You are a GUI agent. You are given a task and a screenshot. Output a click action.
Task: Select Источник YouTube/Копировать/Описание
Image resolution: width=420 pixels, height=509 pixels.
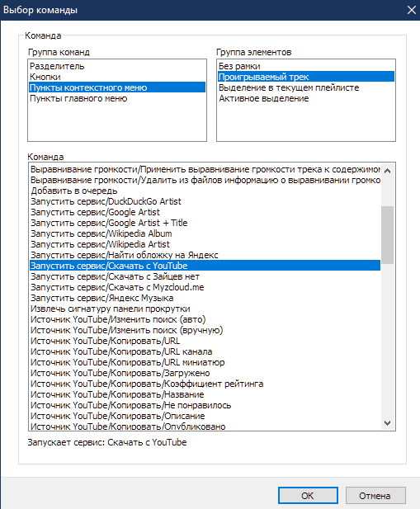click(x=205, y=416)
